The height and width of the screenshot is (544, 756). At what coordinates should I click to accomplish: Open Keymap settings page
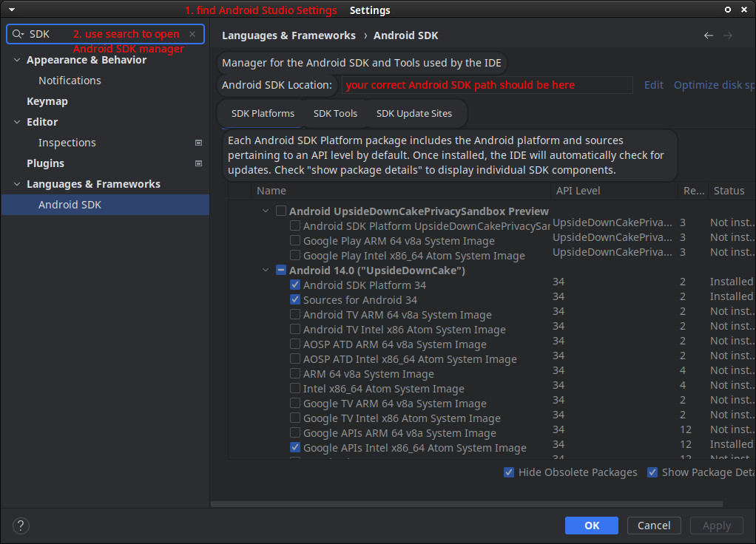pyautogui.click(x=47, y=101)
